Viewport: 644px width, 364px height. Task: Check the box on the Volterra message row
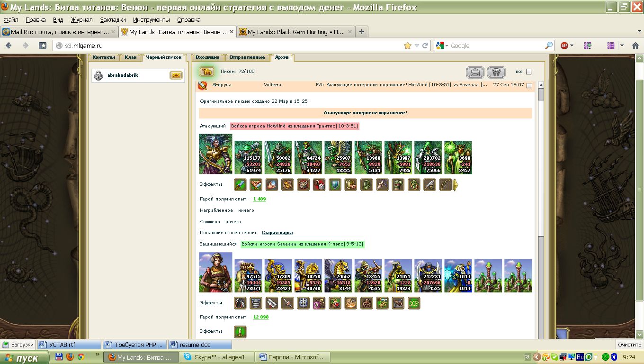529,86
